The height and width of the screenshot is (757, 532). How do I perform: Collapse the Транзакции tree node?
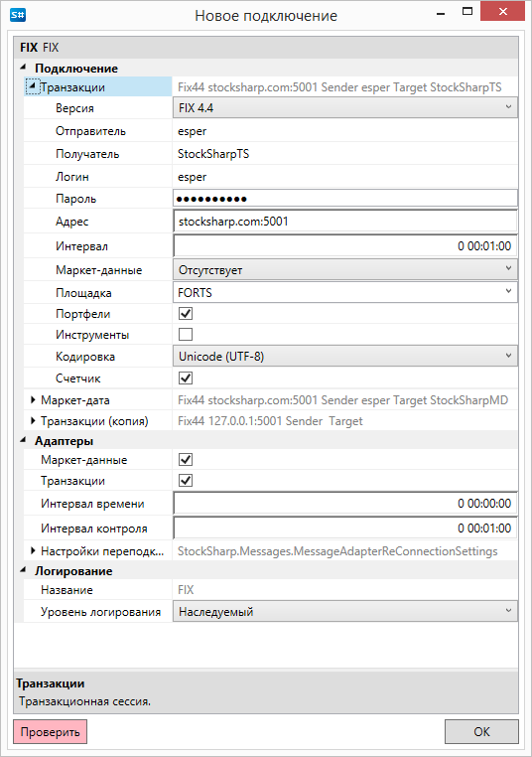[32, 86]
